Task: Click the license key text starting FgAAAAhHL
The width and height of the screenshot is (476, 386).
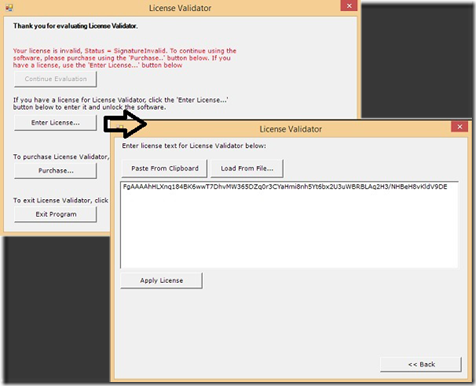Action: (285, 187)
